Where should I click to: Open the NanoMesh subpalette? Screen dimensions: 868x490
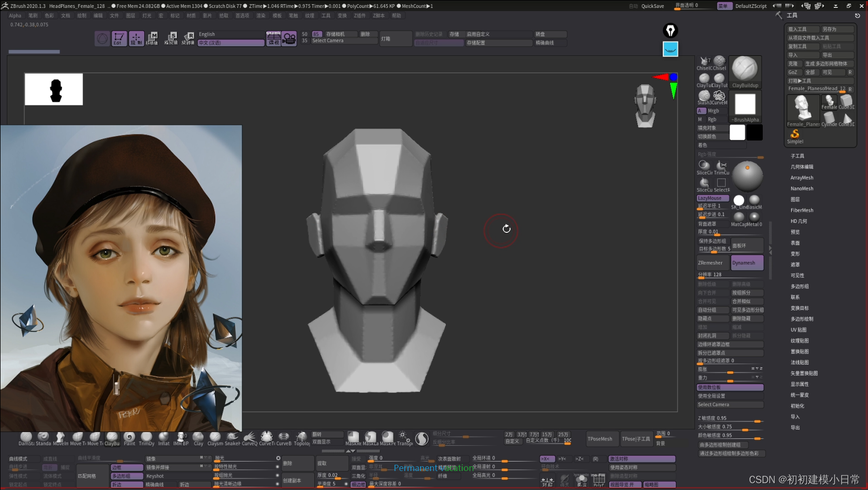point(802,189)
